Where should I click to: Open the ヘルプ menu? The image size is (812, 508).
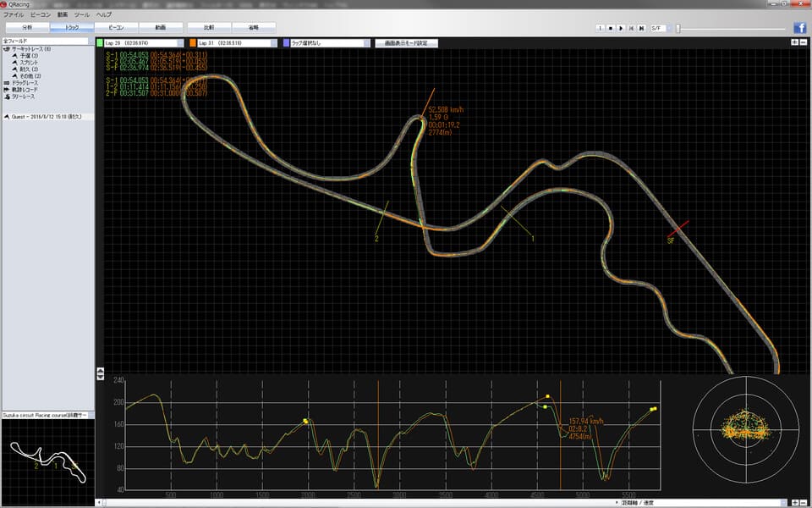[x=104, y=14]
